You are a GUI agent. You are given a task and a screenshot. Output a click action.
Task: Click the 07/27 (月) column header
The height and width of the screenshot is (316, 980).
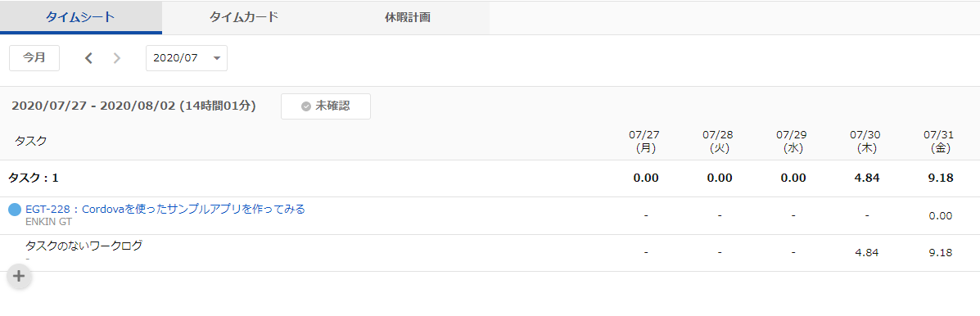(x=644, y=142)
